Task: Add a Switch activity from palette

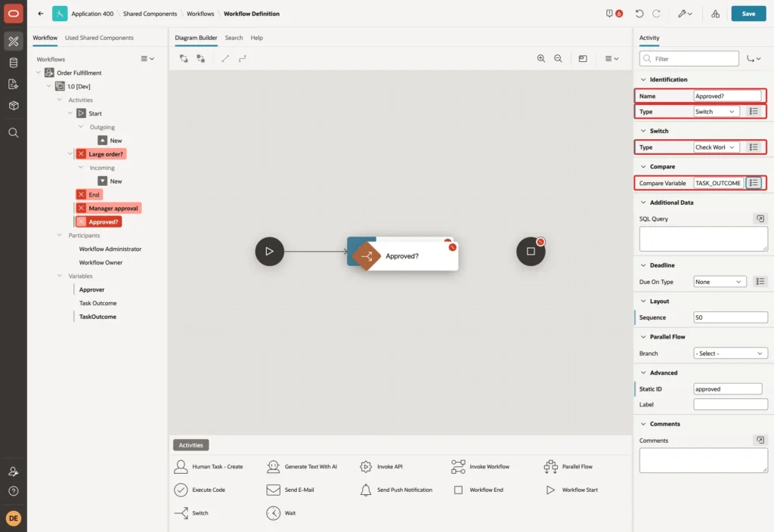Action: click(191, 513)
